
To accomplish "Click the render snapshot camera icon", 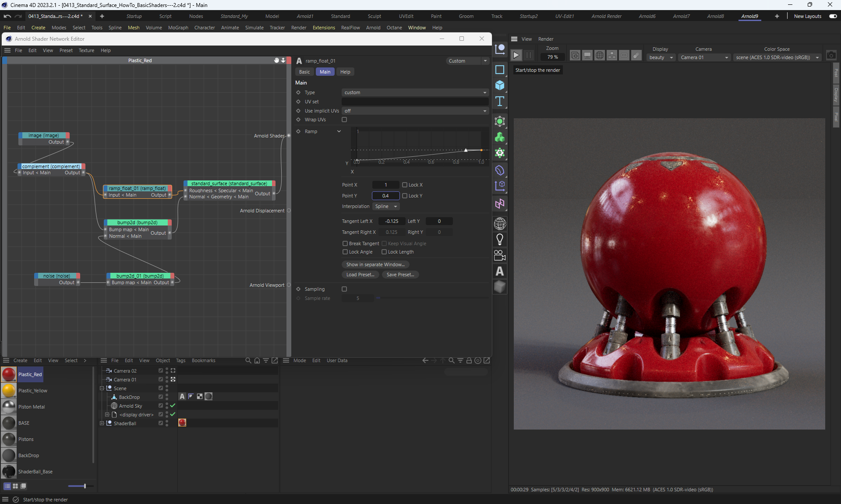I will [x=831, y=56].
